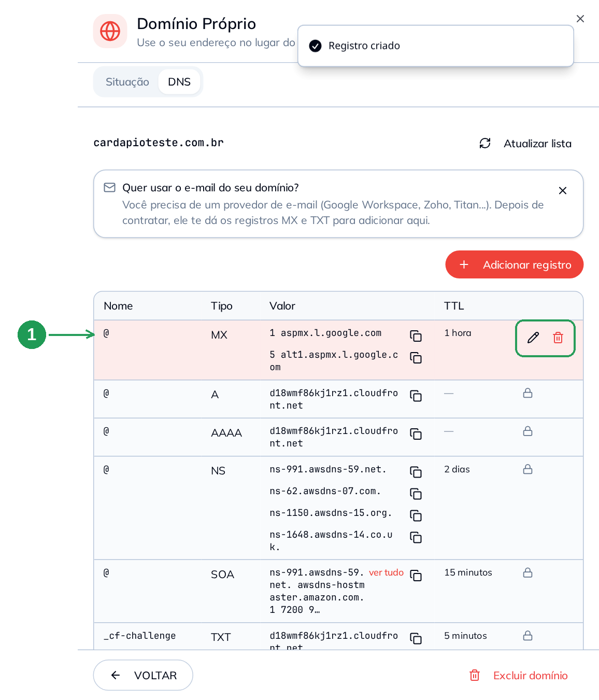Click the NS type cell
Viewport: 599px width, 700px height.
[218, 471]
